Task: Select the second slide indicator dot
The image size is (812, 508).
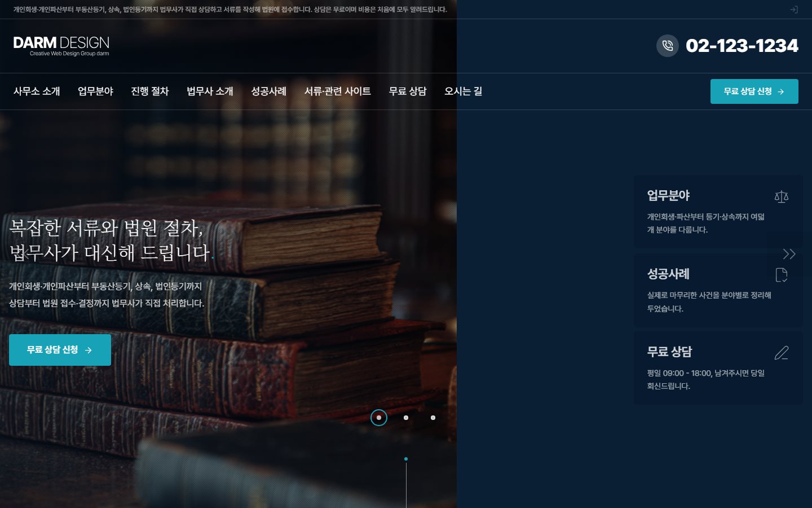Action: [406, 418]
